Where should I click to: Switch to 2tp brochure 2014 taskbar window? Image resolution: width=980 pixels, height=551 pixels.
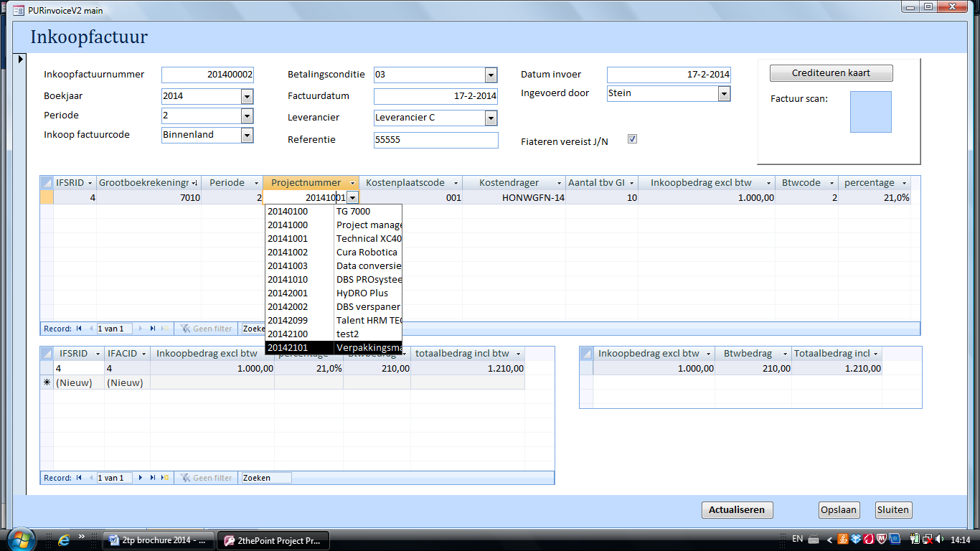coord(159,540)
